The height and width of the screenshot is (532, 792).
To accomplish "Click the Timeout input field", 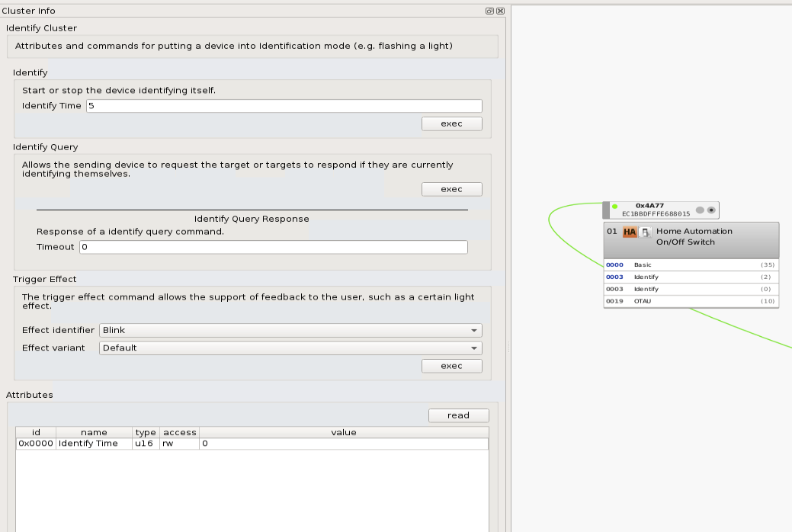I will (273, 247).
